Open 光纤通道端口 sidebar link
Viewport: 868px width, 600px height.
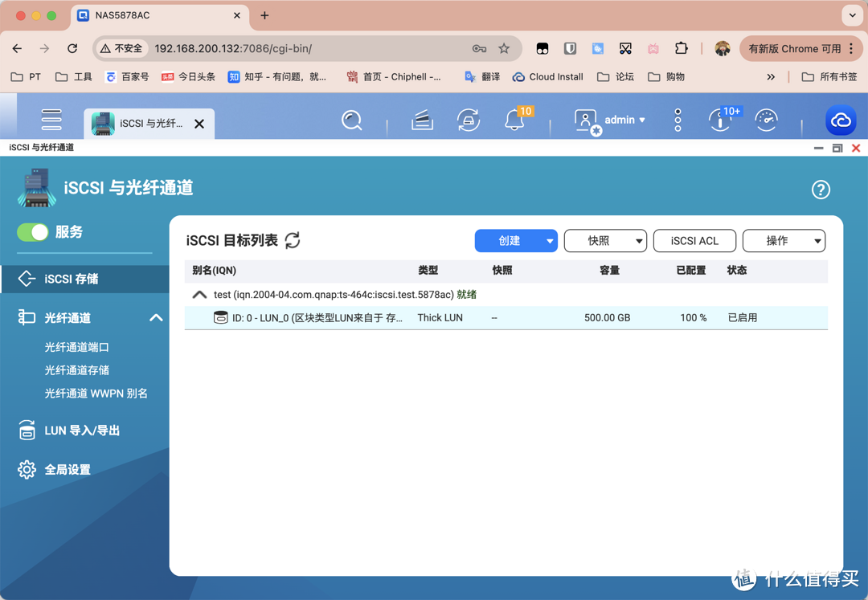76,348
